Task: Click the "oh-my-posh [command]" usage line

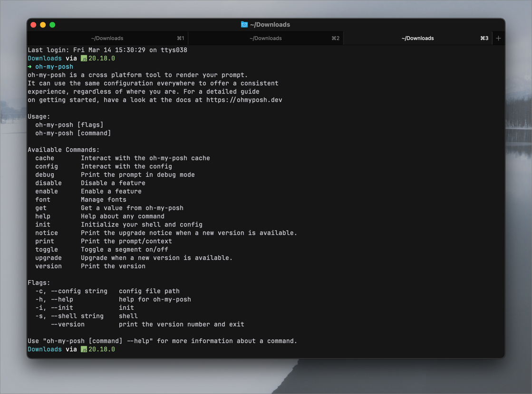Action: pyautogui.click(x=73, y=133)
